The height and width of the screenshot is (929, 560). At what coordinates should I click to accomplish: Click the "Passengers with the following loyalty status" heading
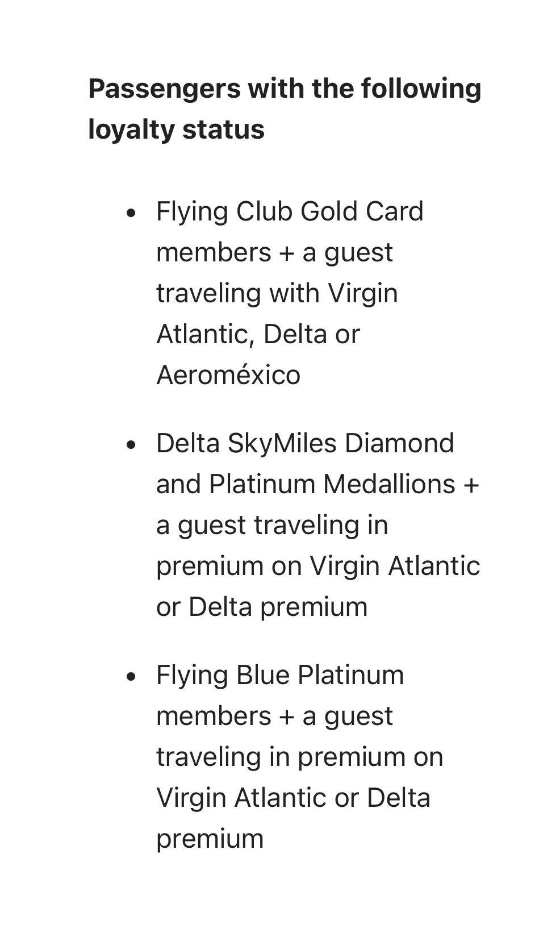(285, 109)
